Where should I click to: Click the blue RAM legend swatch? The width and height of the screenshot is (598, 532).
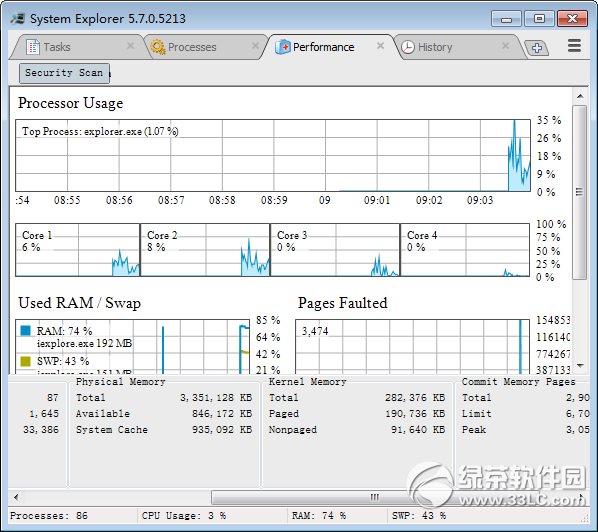[x=25, y=330]
